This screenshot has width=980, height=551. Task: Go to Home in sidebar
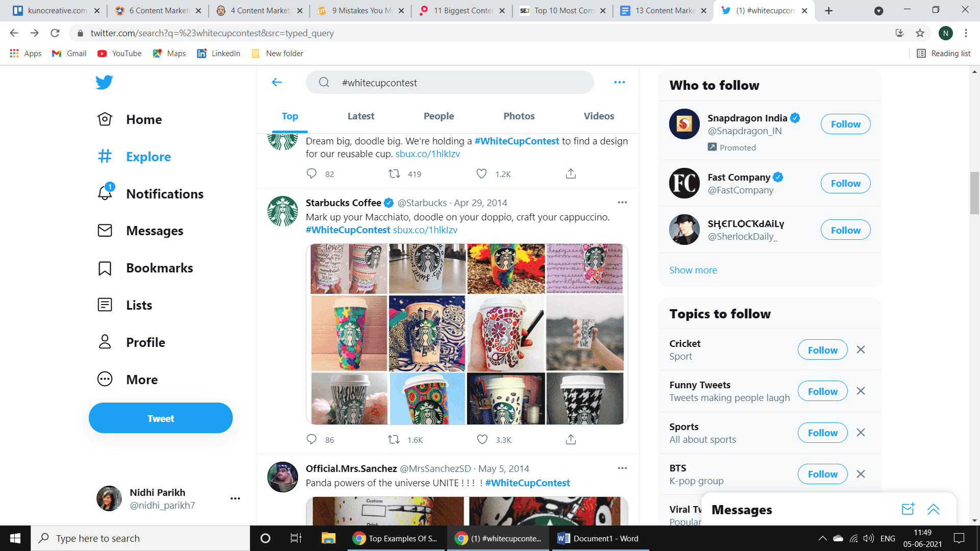click(130, 119)
